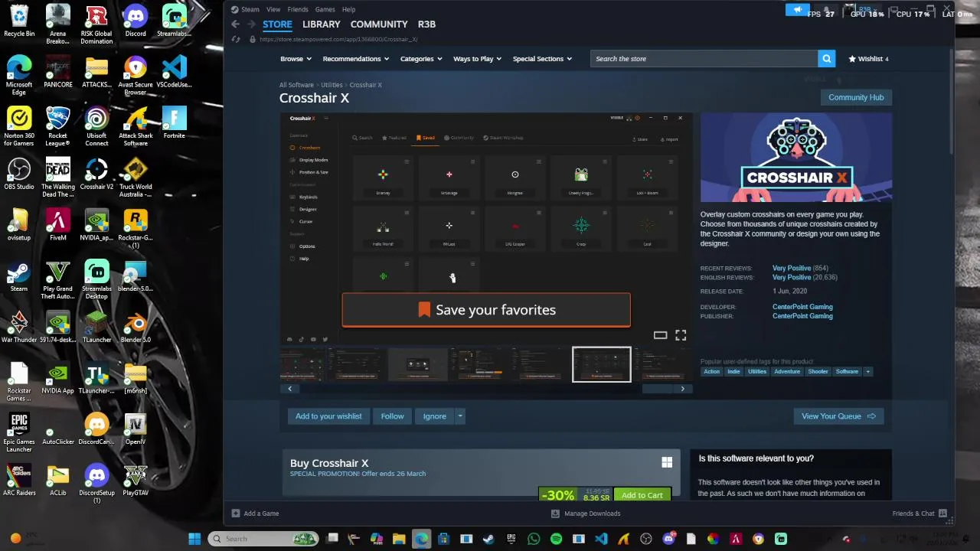Launch RISK Global Domination desktop icon
Viewport: 980px width, 551px height.
96,24
